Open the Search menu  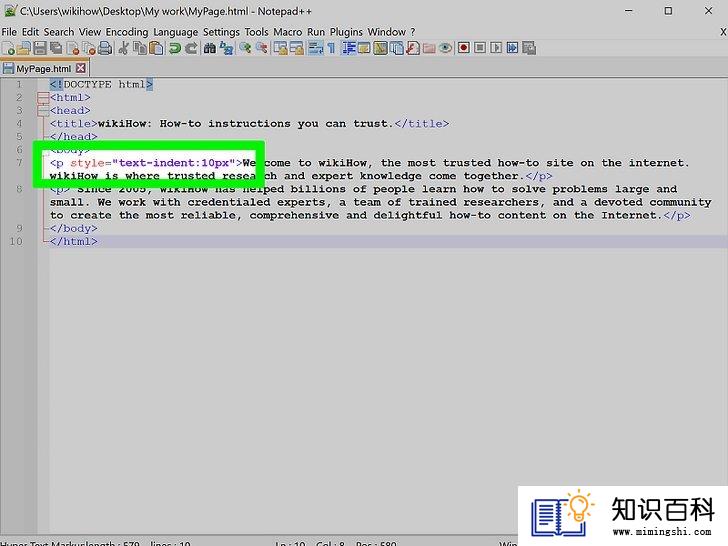(59, 32)
